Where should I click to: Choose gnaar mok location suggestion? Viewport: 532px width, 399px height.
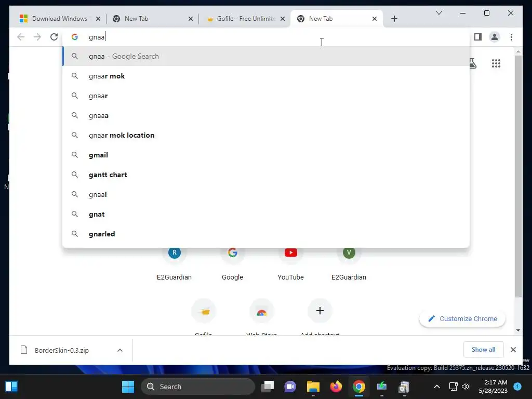266,135
